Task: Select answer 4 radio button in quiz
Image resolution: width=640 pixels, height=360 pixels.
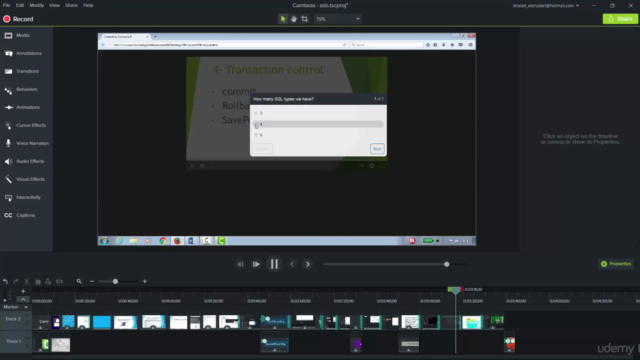Action: click(256, 124)
